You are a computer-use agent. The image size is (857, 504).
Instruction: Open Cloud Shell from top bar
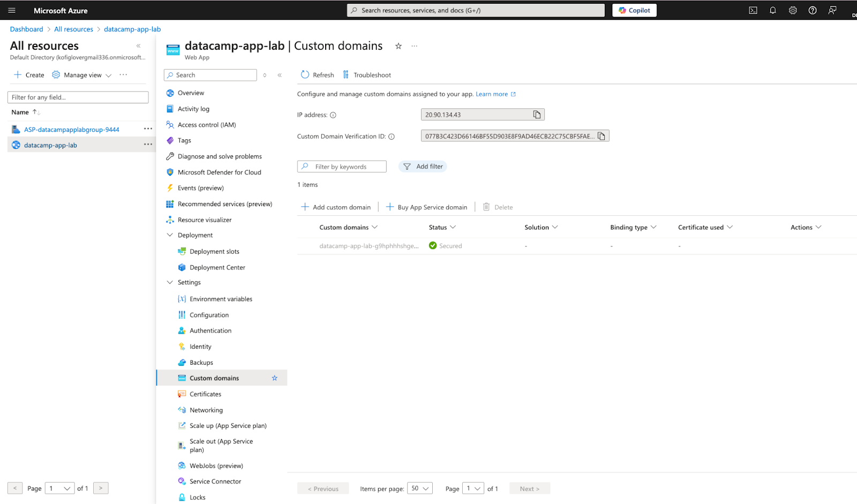tap(753, 10)
